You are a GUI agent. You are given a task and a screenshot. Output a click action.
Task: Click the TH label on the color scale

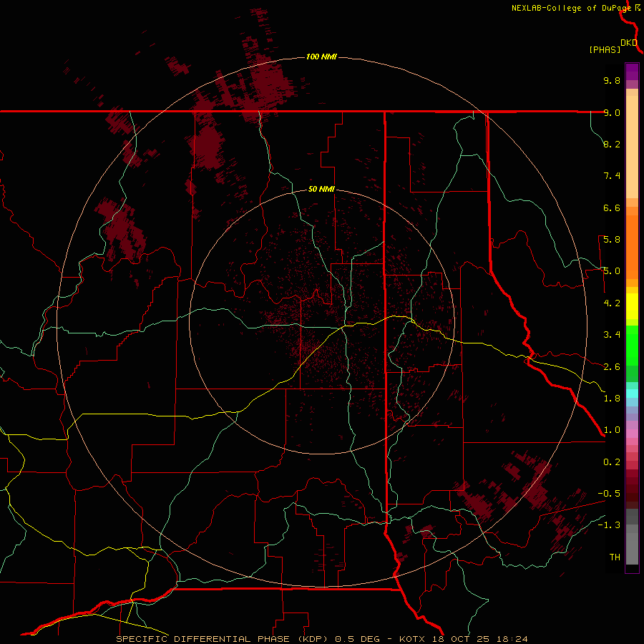615,557
